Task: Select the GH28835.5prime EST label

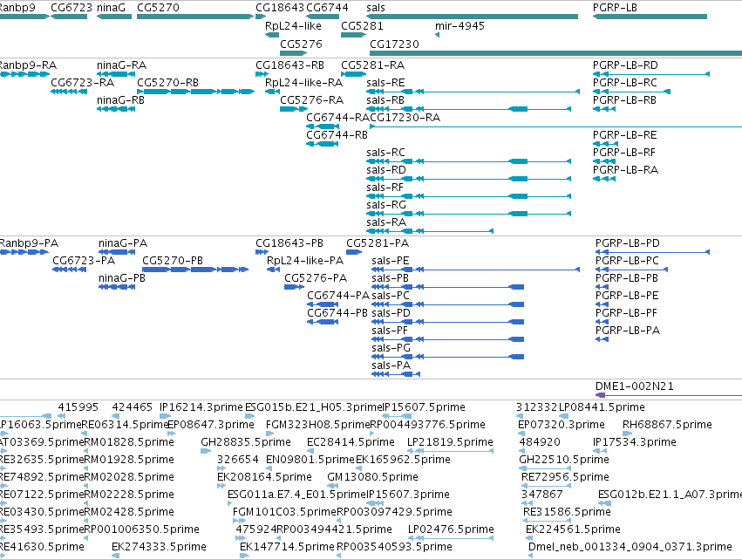Action: pos(246,442)
